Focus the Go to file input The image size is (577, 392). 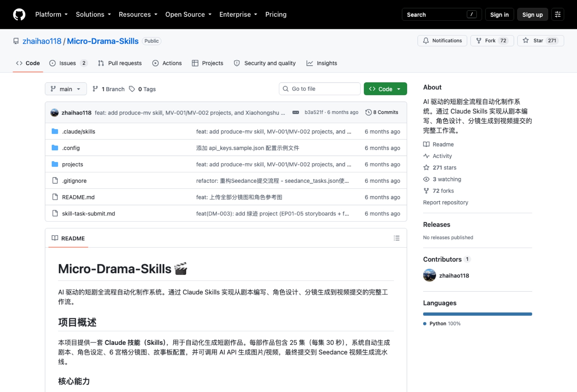(x=320, y=89)
